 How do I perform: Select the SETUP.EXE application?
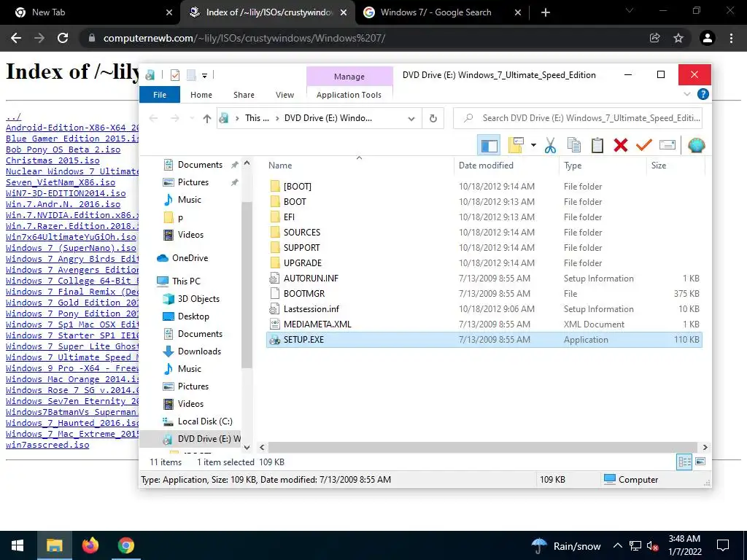(x=484, y=340)
